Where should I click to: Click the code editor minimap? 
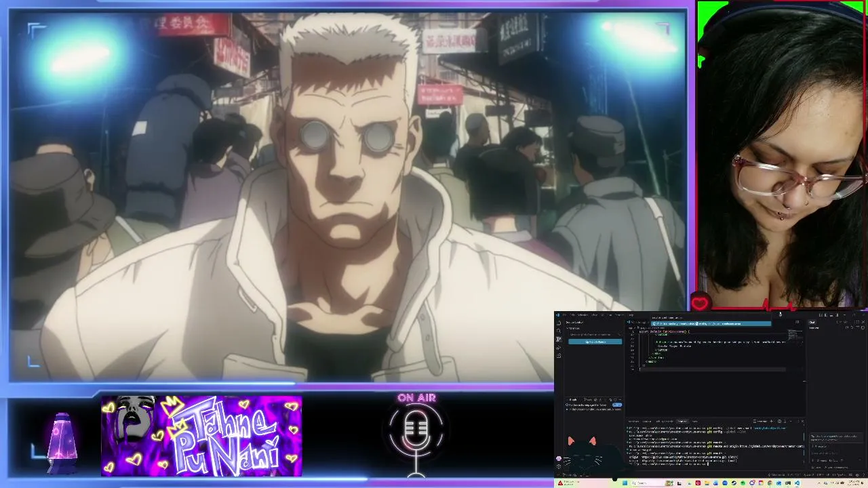[795, 335]
